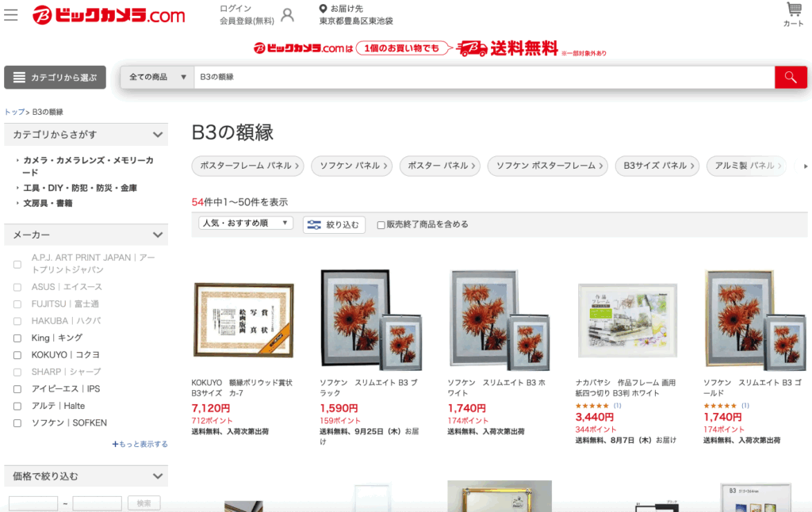This screenshot has width=812, height=512.
Task: Open the 人気・おすすめ順 sort dropdown
Action: [246, 224]
